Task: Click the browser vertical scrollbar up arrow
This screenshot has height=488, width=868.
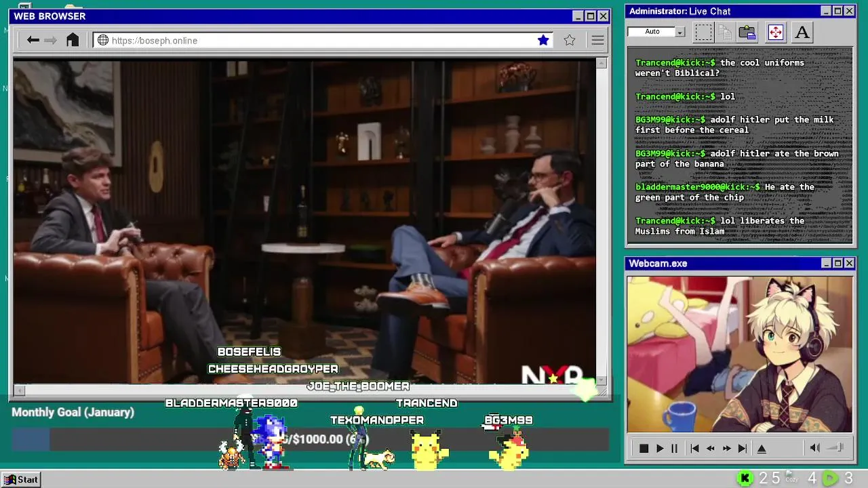Action: pyautogui.click(x=601, y=63)
